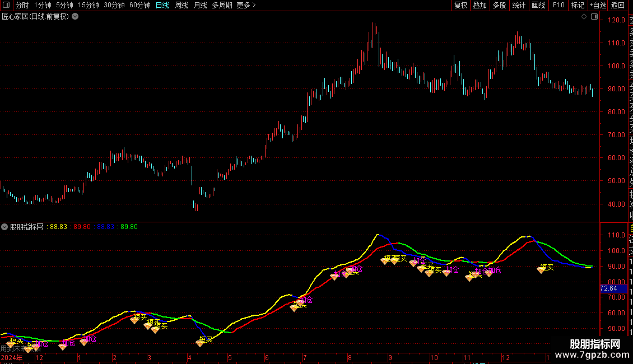Click the 72.64 value label on axis
Image resolution: width=633 pixels, height=364 pixels.
coord(608,288)
